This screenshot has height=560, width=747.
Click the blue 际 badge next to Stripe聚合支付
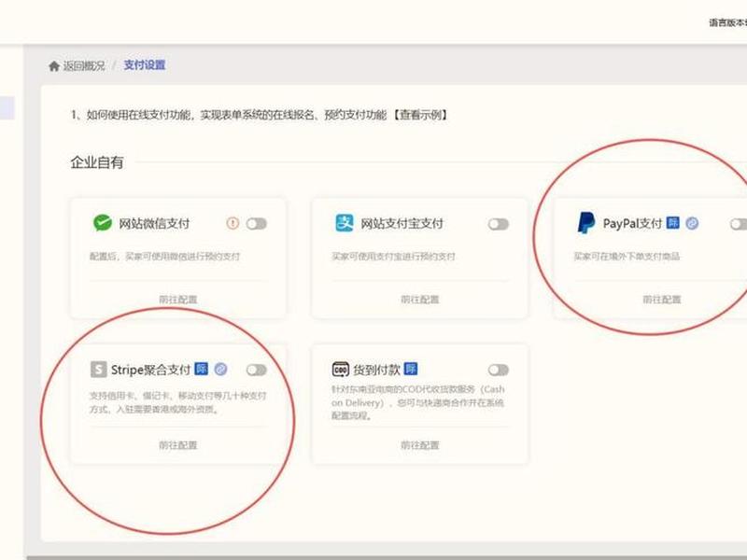point(201,369)
